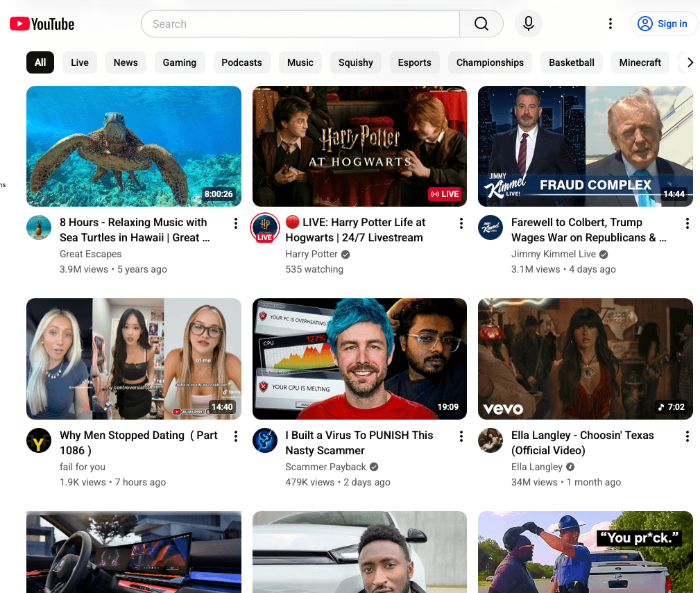The height and width of the screenshot is (593, 700).
Task: Visit the Harry Potter channel name link
Action: pyautogui.click(x=311, y=254)
